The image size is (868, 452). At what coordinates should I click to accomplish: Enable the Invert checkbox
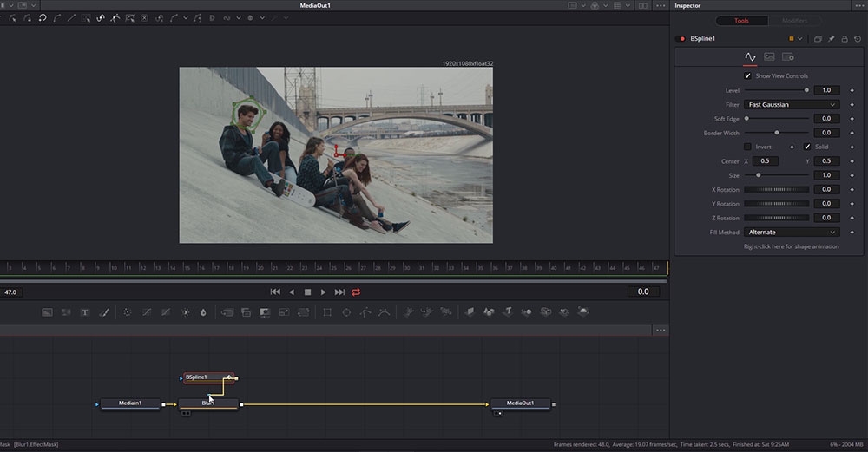click(x=748, y=147)
